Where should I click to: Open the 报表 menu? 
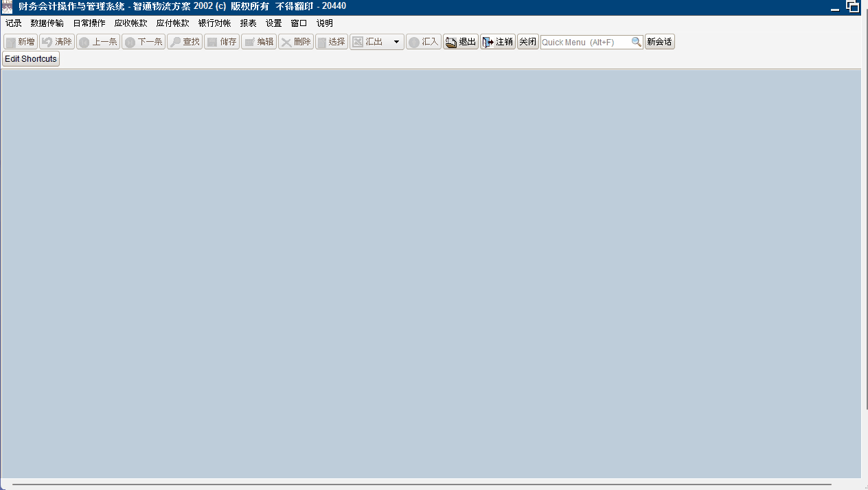(248, 23)
